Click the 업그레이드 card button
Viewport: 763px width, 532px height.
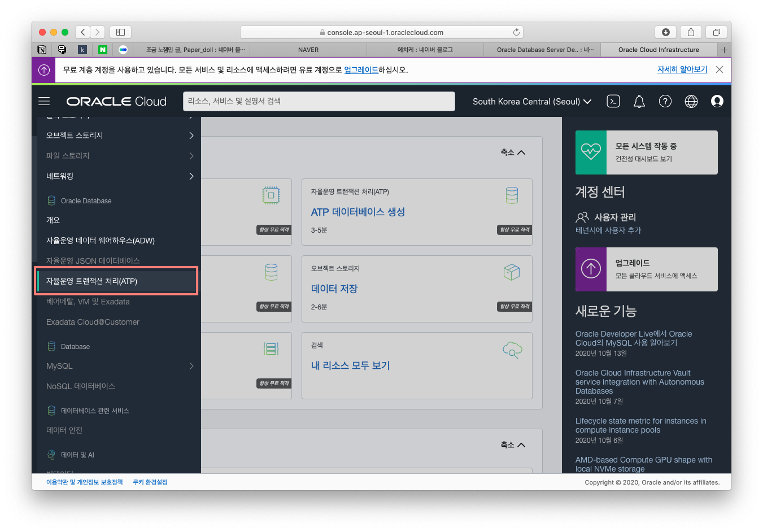(646, 269)
